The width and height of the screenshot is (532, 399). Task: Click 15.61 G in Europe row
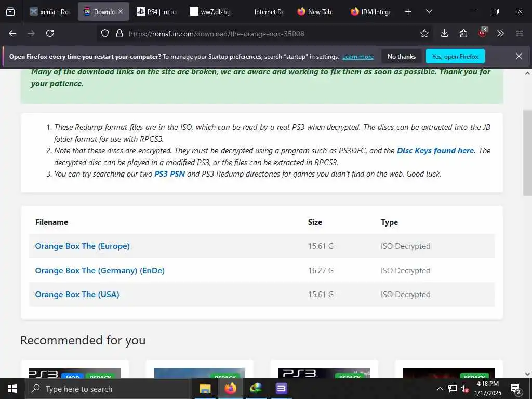click(321, 246)
